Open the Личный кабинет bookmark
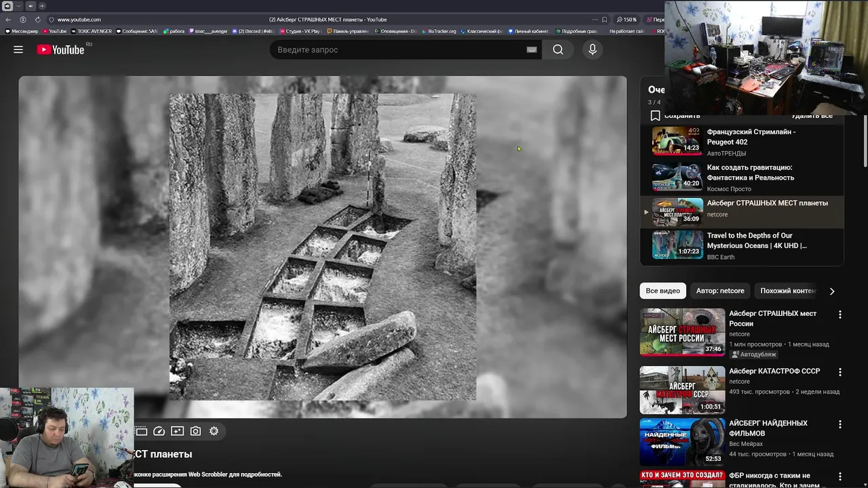Image resolution: width=868 pixels, height=488 pixels. pyautogui.click(x=528, y=31)
